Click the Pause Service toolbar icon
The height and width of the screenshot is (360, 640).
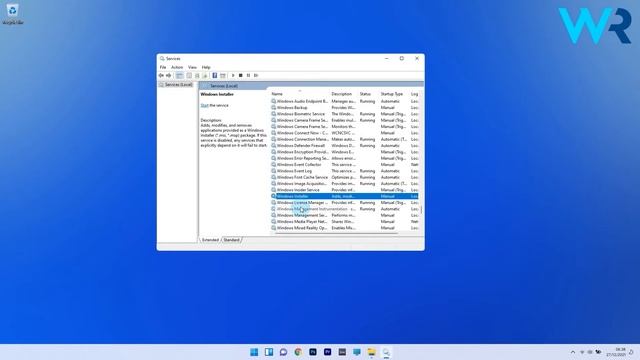(248, 76)
